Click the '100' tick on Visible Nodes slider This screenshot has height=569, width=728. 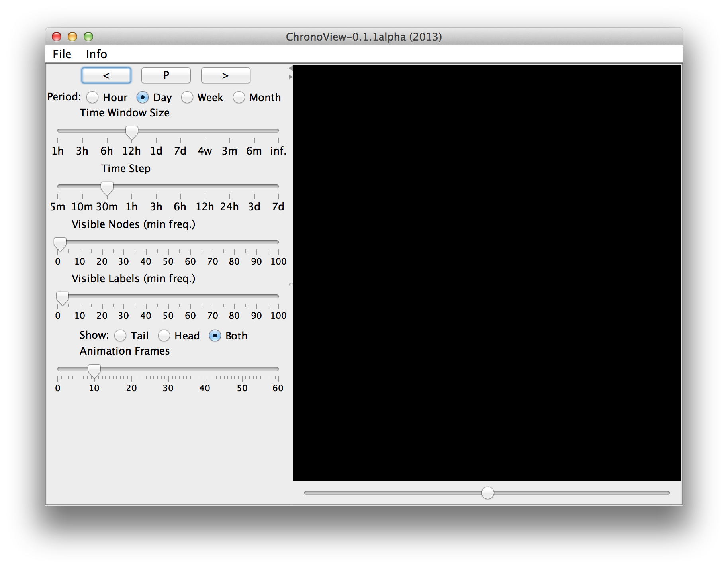(278, 261)
